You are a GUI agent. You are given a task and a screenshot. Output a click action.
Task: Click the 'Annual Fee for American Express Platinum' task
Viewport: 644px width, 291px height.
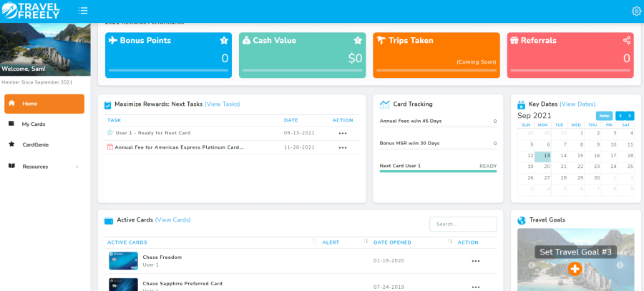[x=179, y=147]
